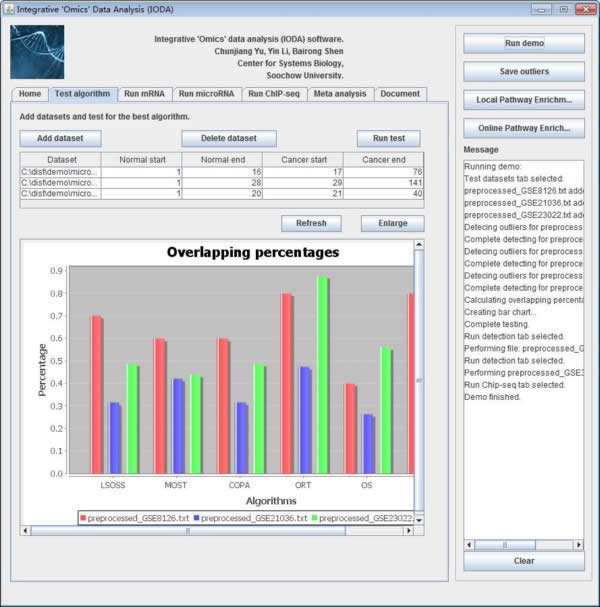
Task: Click the Dataset column header
Action: click(x=61, y=160)
